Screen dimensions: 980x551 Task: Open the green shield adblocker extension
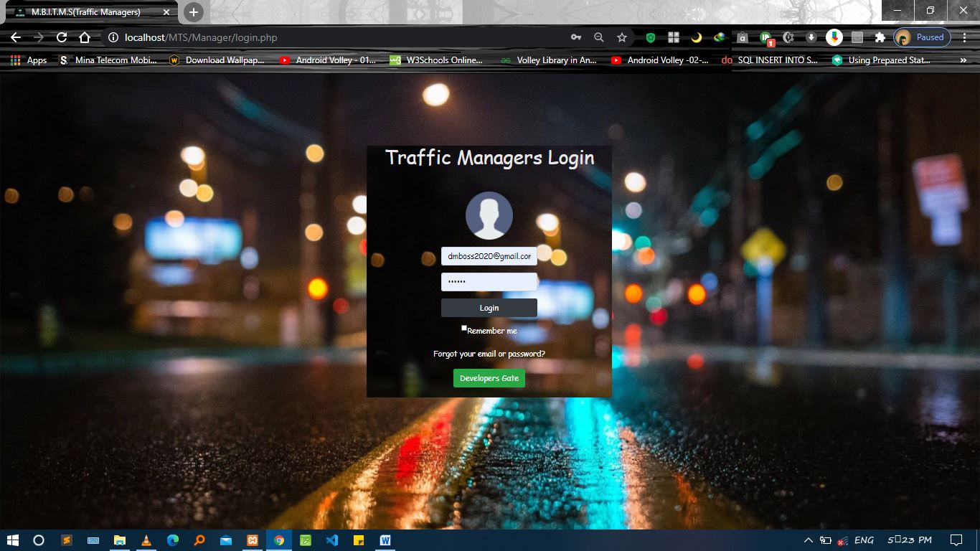click(x=650, y=37)
